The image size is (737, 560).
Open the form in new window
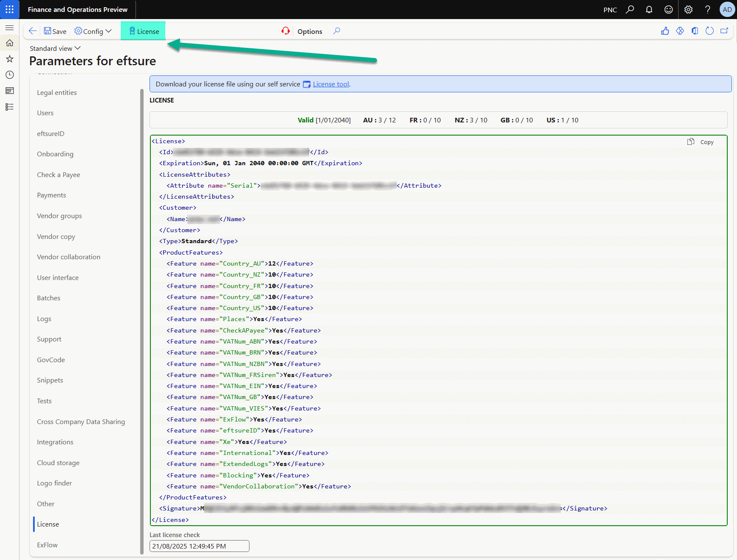click(724, 31)
